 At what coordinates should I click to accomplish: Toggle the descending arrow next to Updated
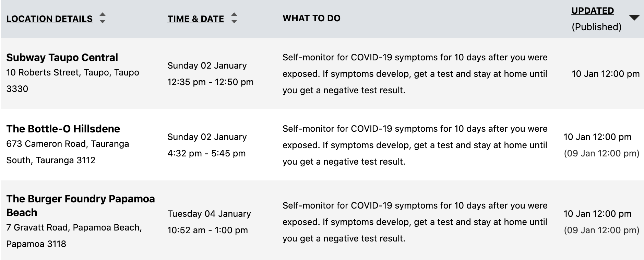pos(634,18)
